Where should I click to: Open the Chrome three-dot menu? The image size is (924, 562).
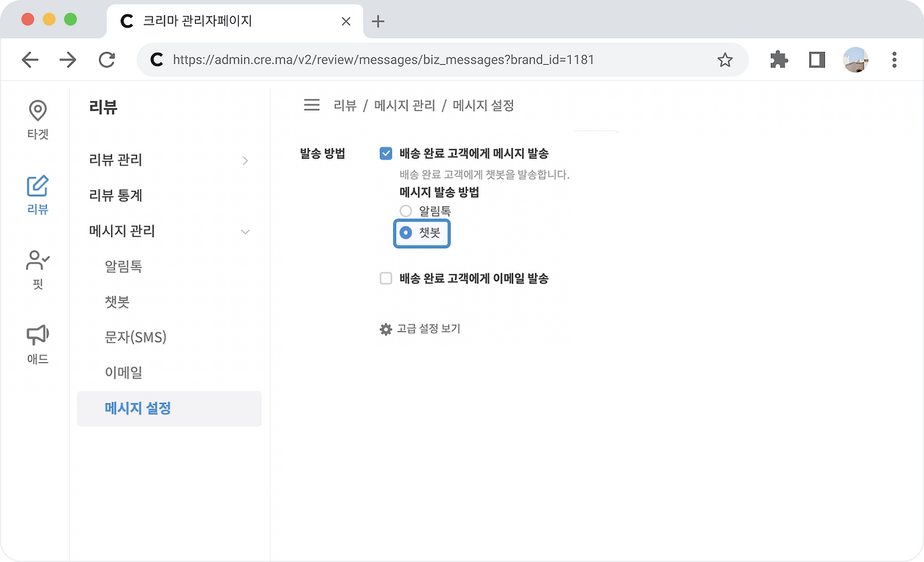point(894,60)
